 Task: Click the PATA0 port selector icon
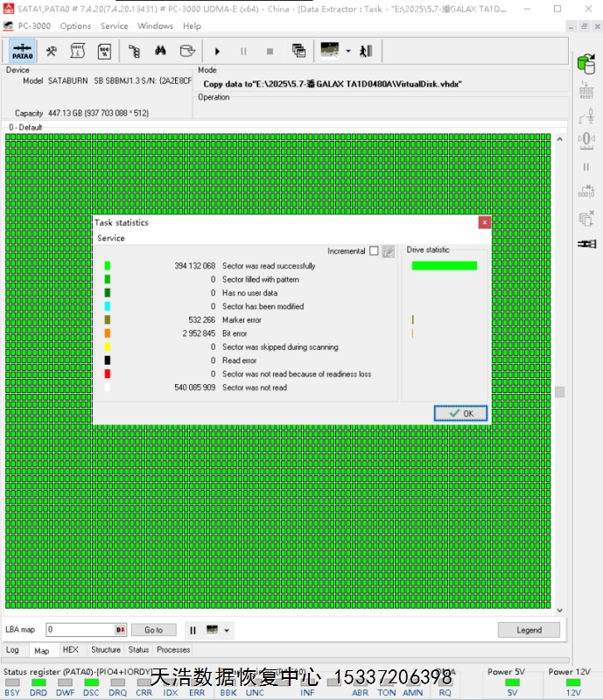(x=22, y=51)
